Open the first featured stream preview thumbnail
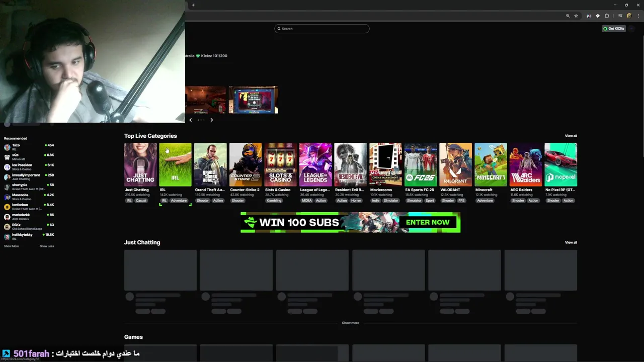 point(206,100)
